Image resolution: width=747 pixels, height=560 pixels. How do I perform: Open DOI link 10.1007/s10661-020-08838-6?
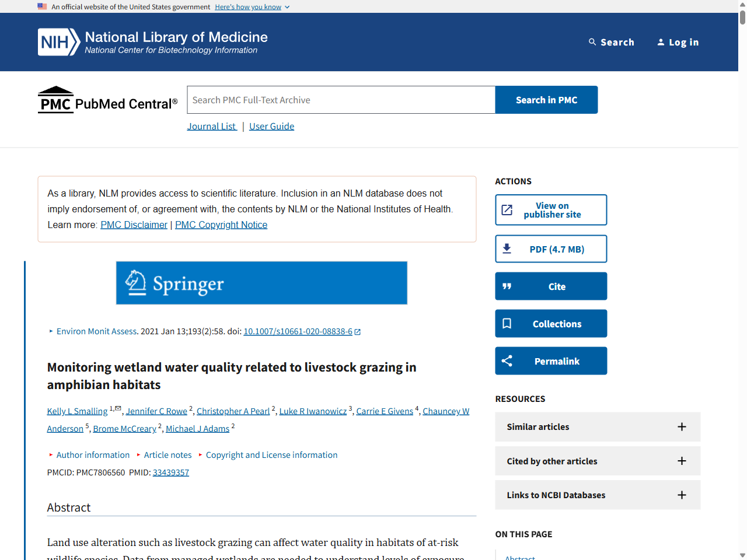298,331
